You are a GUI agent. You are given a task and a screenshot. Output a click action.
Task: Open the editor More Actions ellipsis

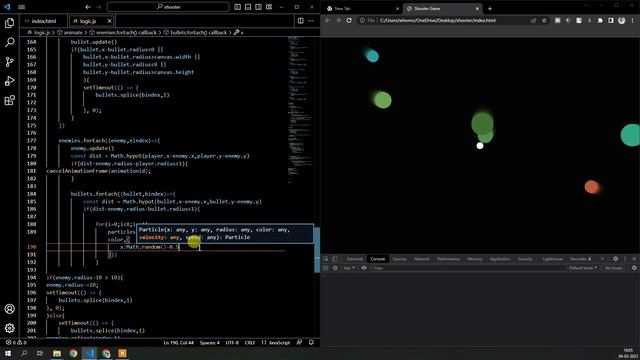[311, 21]
